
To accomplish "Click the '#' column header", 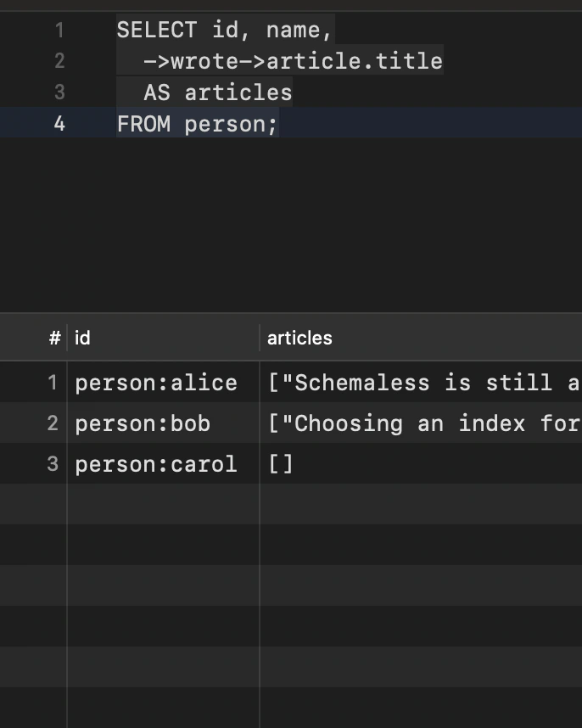I will [x=55, y=338].
